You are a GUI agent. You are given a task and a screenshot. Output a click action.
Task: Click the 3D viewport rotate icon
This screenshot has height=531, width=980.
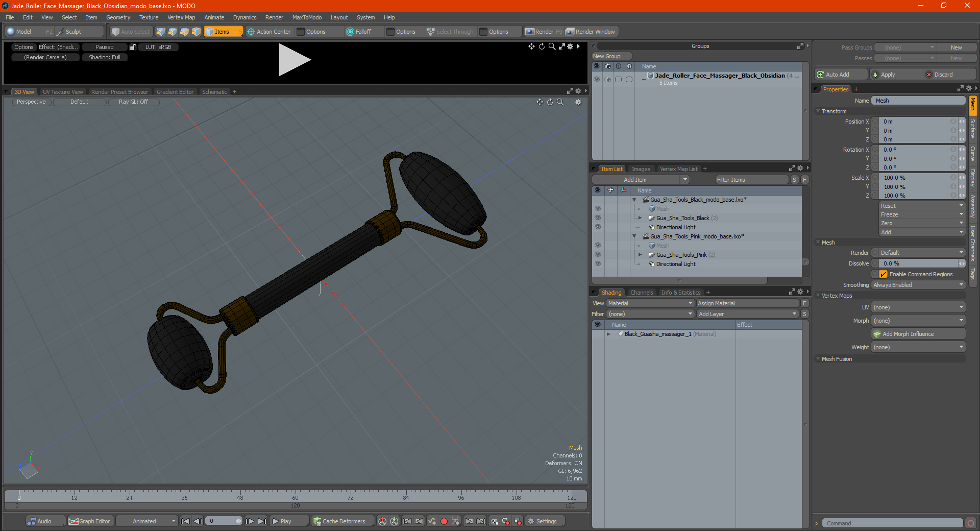tap(550, 102)
